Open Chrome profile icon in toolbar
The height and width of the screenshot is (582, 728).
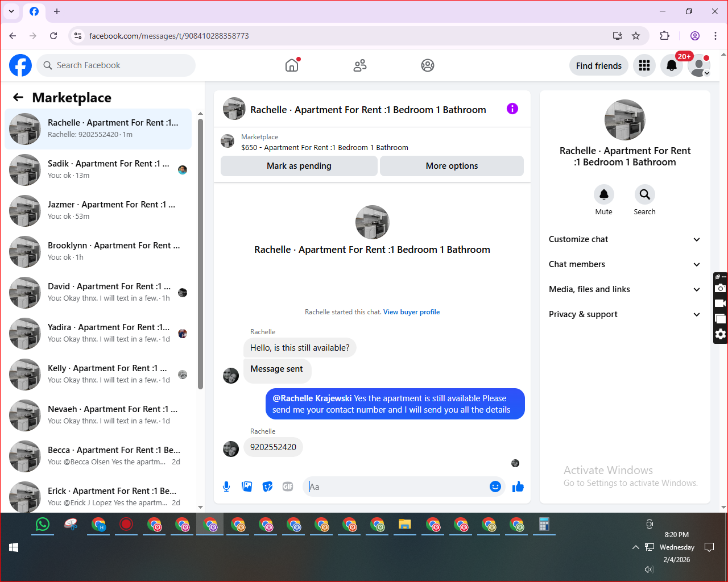[x=695, y=36]
